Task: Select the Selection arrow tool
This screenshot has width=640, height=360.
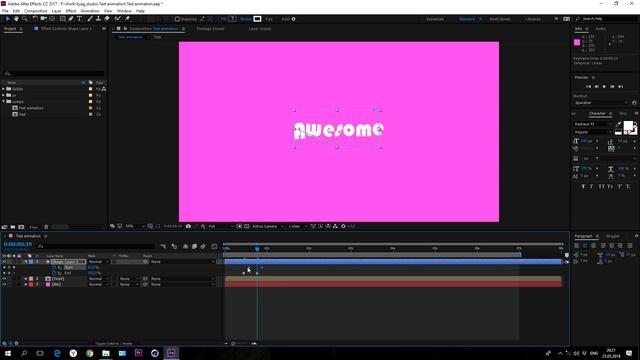Action: point(8,19)
